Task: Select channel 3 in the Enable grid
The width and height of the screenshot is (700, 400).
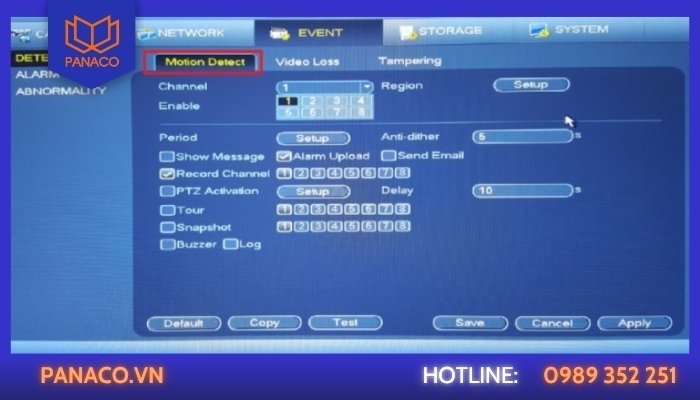Action: point(335,101)
